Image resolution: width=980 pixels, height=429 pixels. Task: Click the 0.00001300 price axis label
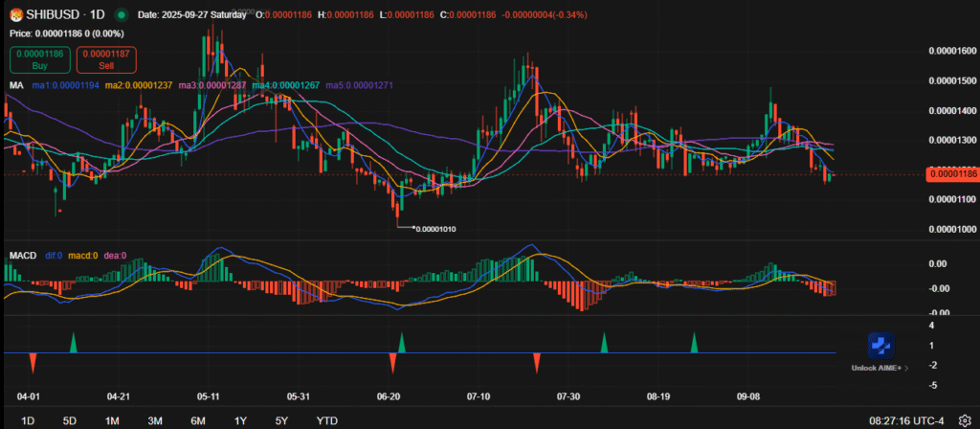click(952, 140)
